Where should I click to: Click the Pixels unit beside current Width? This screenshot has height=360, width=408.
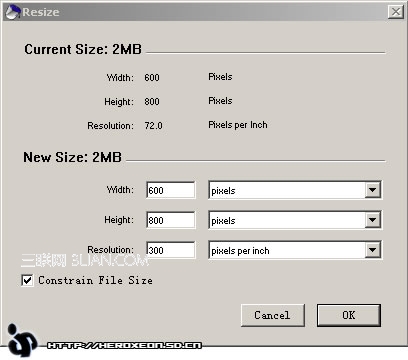[220, 77]
